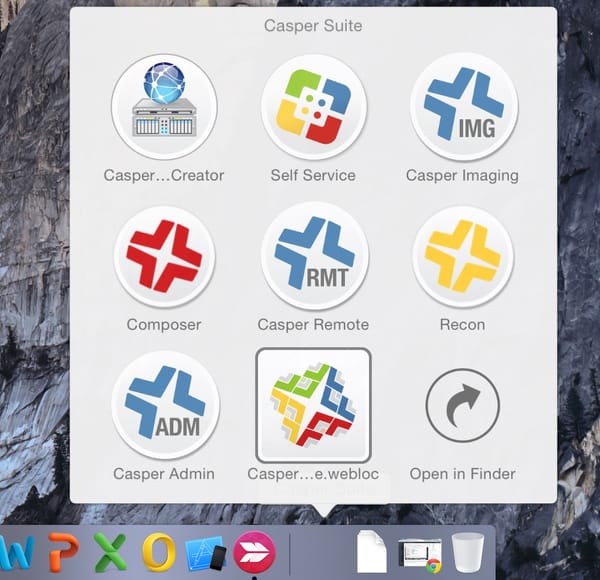Open the Casper Remote RMT icon
This screenshot has height=580, width=600.
pos(315,256)
